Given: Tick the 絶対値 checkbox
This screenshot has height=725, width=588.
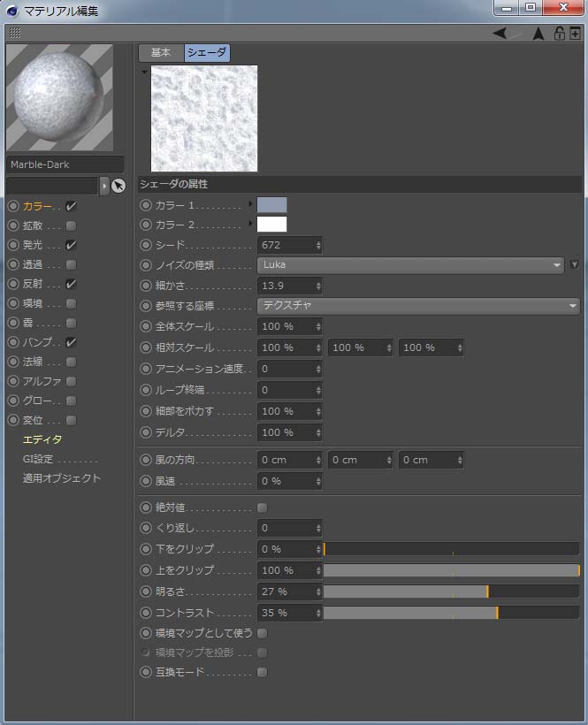Looking at the screenshot, I should coord(262,507).
